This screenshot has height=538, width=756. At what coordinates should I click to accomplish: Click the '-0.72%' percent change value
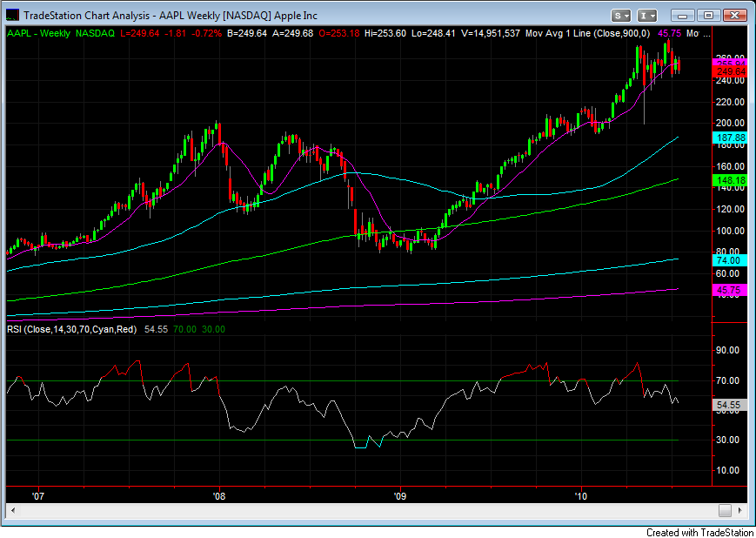coord(206,33)
